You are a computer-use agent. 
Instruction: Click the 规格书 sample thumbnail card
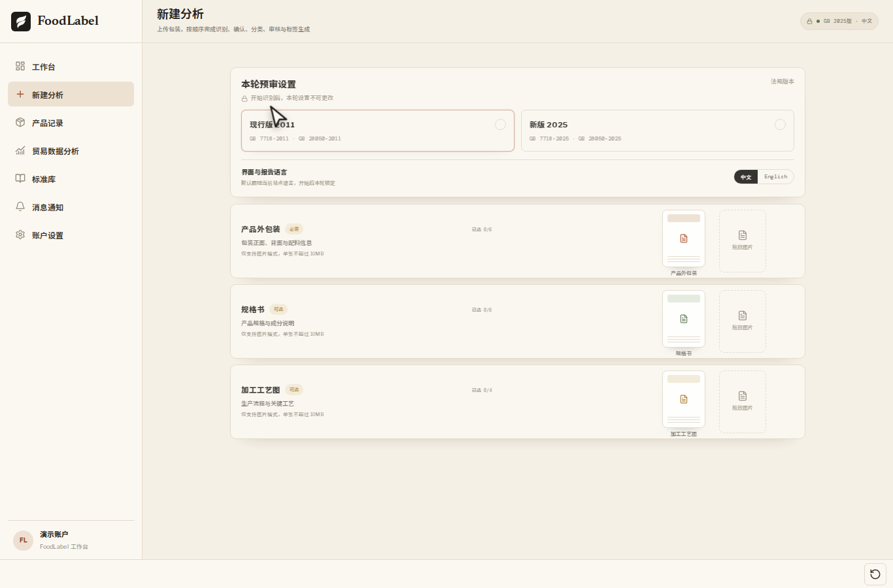pyautogui.click(x=684, y=319)
